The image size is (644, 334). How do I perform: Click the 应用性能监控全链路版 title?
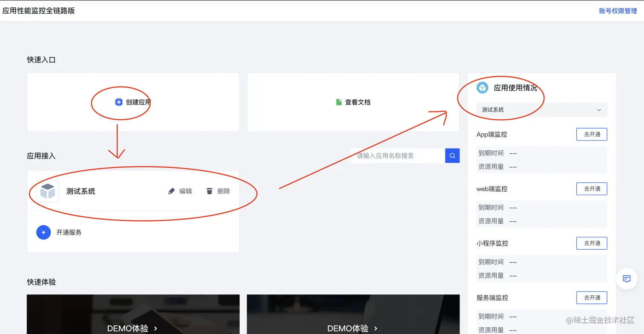[39, 11]
